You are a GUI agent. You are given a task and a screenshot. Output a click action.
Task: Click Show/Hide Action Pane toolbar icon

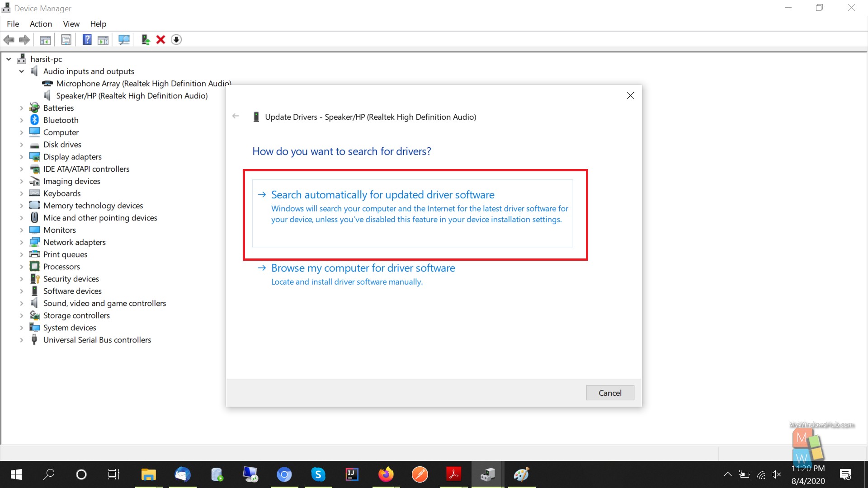[x=103, y=40]
